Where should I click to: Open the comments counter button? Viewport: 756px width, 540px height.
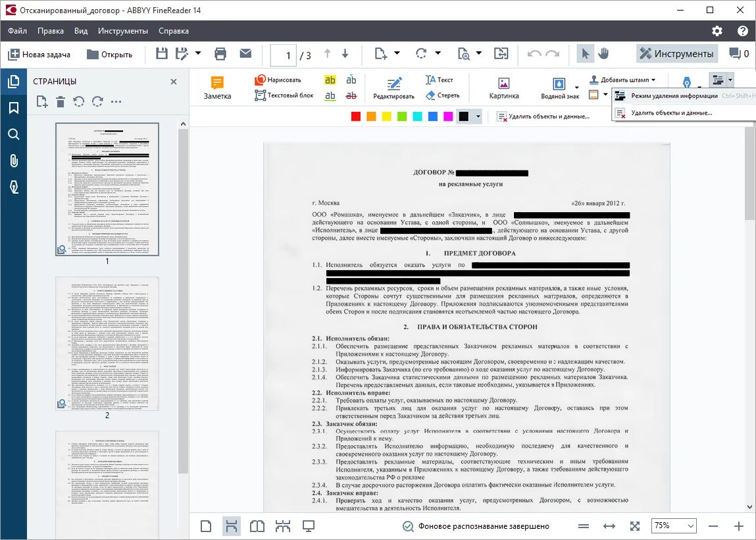[x=739, y=53]
